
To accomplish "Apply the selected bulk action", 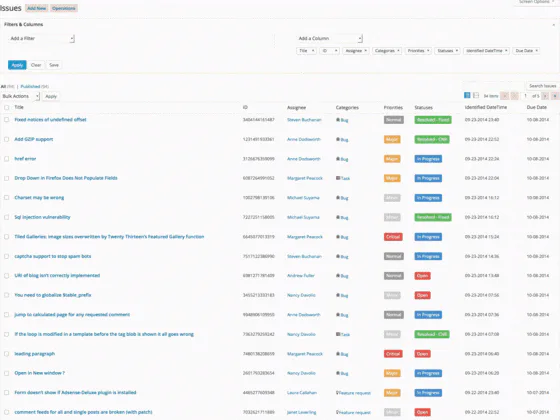I will pos(51,96).
